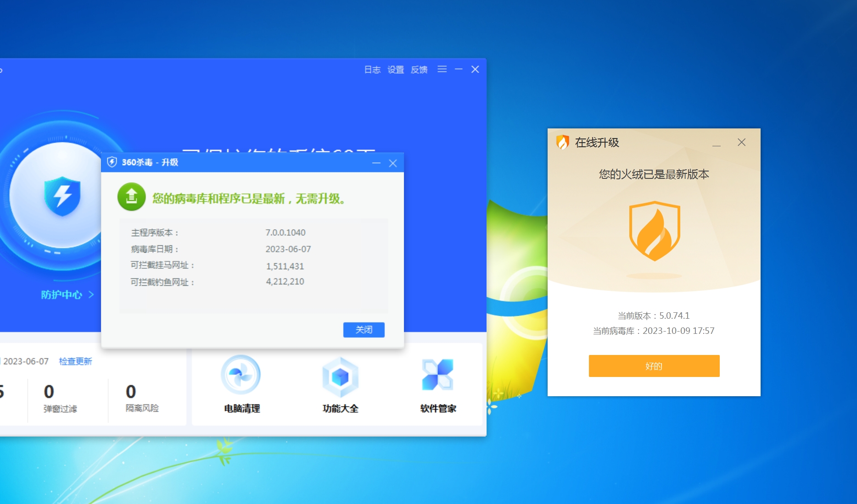The width and height of the screenshot is (857, 504).
Task: Open 电脑清理 fan icon
Action: coord(241,375)
